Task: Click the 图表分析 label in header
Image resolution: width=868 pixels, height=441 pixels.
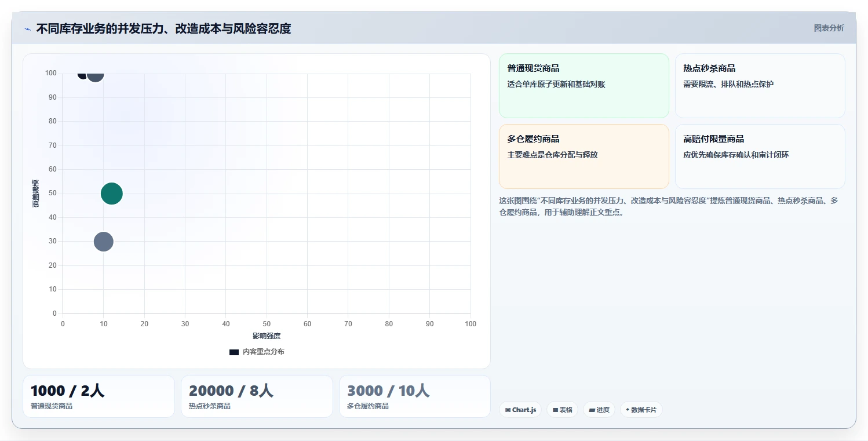Action: point(829,28)
